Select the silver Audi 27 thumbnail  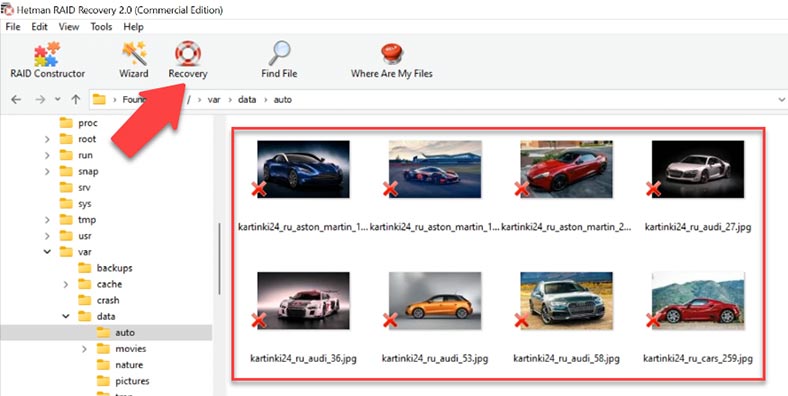point(698,169)
